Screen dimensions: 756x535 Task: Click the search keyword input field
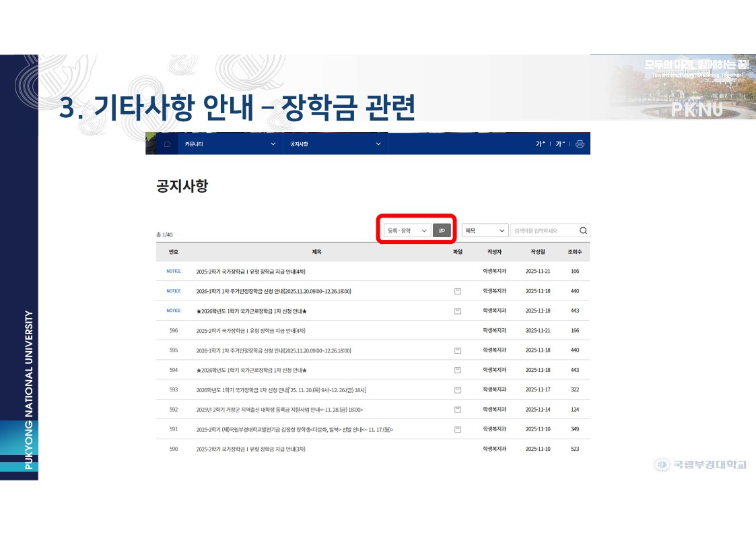[544, 230]
